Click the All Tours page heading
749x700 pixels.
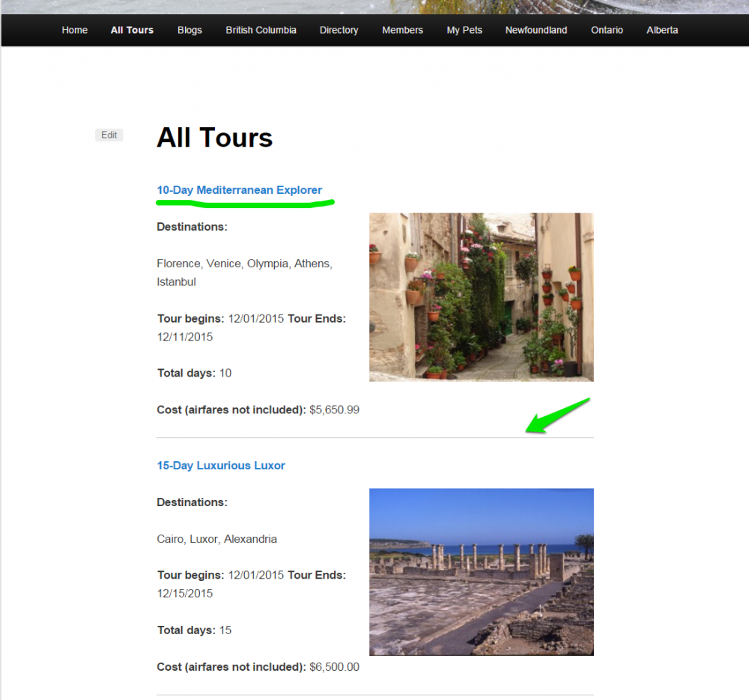214,138
